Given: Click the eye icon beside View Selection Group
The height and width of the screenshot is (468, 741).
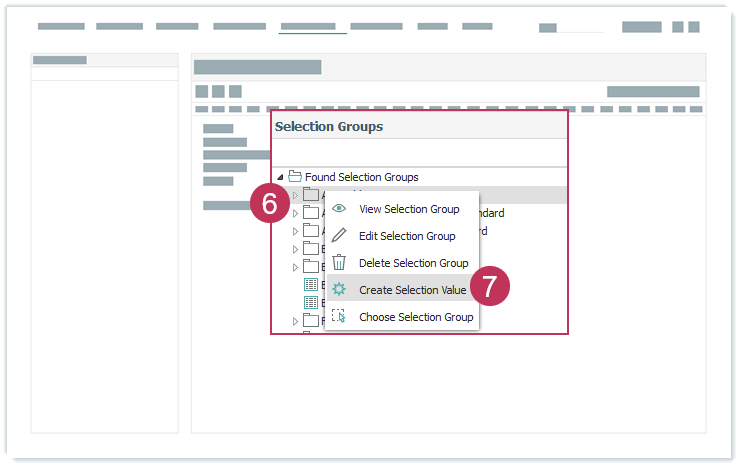Looking at the screenshot, I should [339, 209].
